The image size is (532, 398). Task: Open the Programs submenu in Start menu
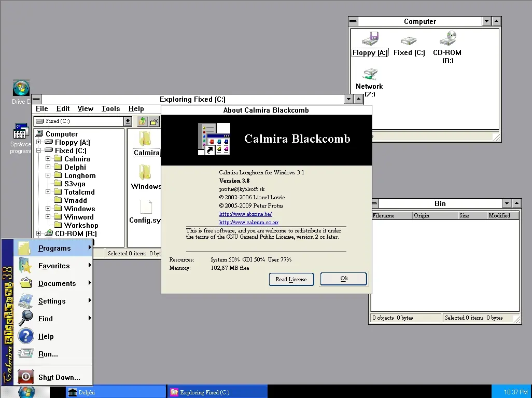coord(53,248)
